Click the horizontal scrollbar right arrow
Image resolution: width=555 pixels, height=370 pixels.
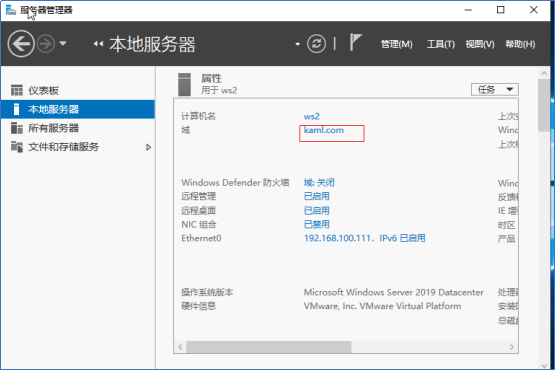[x=511, y=347]
